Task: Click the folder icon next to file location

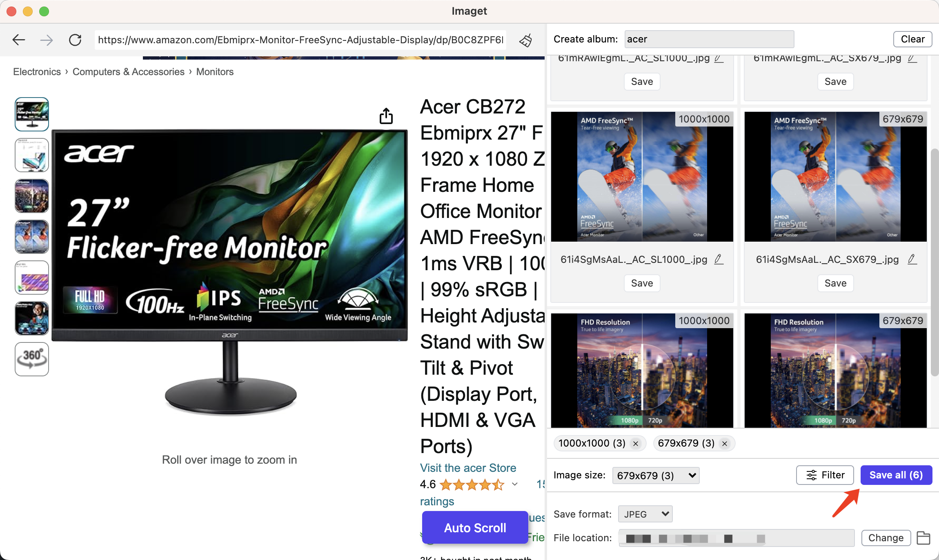Action: coord(923,538)
